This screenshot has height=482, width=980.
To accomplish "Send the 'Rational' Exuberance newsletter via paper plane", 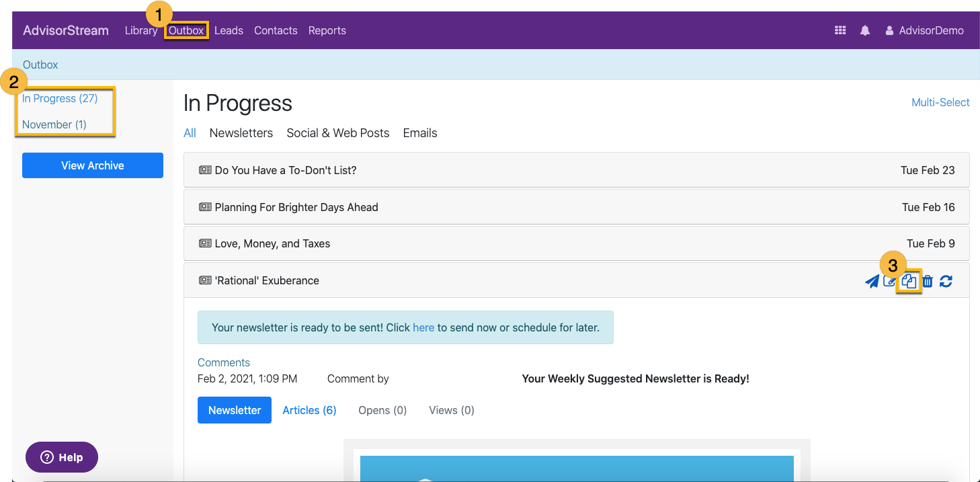I will coord(872,281).
